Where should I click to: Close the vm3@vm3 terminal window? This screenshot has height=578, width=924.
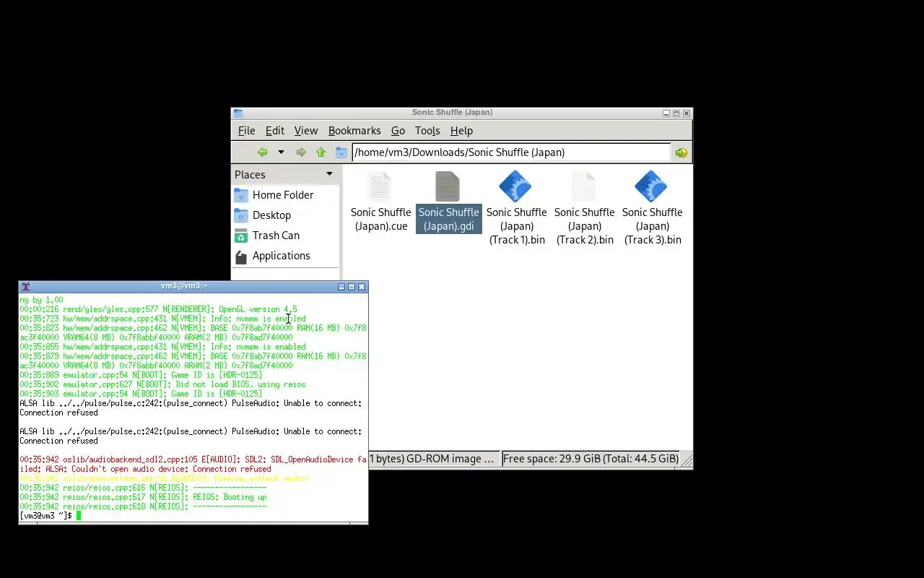[x=362, y=287]
